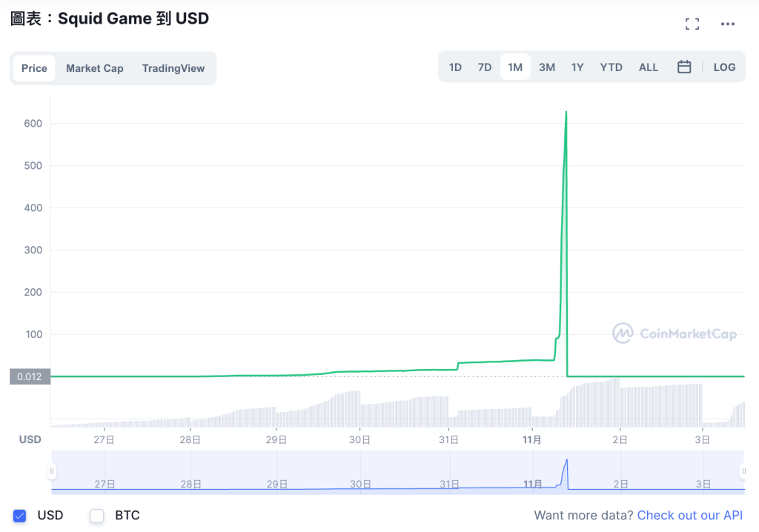The width and height of the screenshot is (759, 532).
Task: Toggle the LOG scale button
Action: click(x=724, y=67)
